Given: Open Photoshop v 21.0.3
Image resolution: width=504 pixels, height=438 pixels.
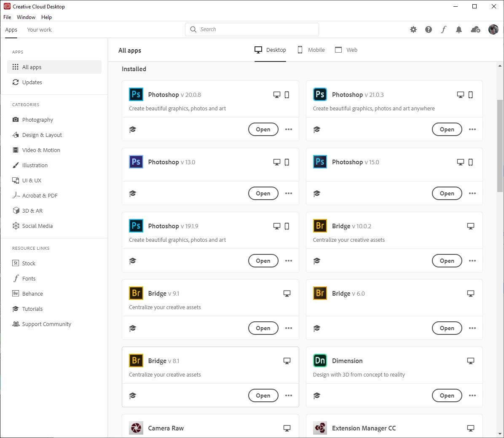Looking at the screenshot, I should click(x=447, y=129).
